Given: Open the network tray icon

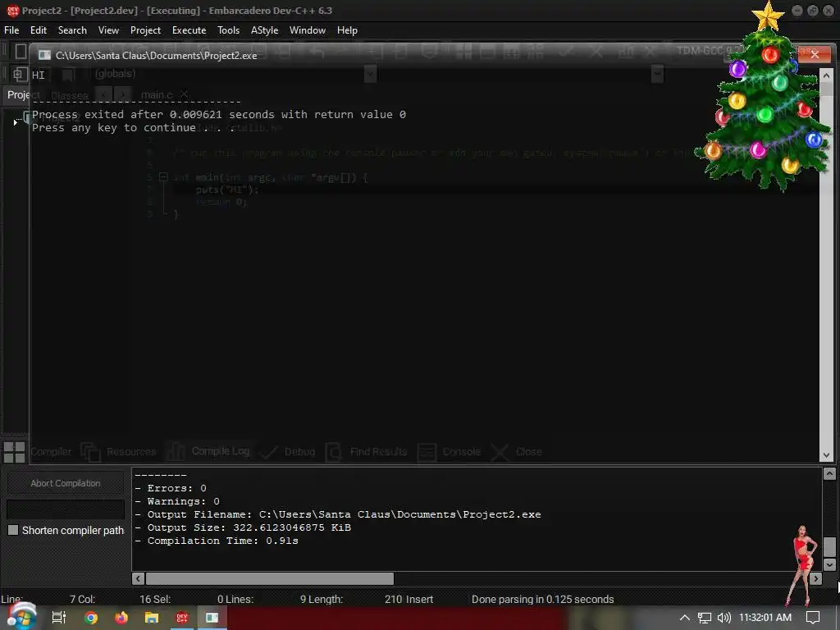Looking at the screenshot, I should click(x=705, y=618).
